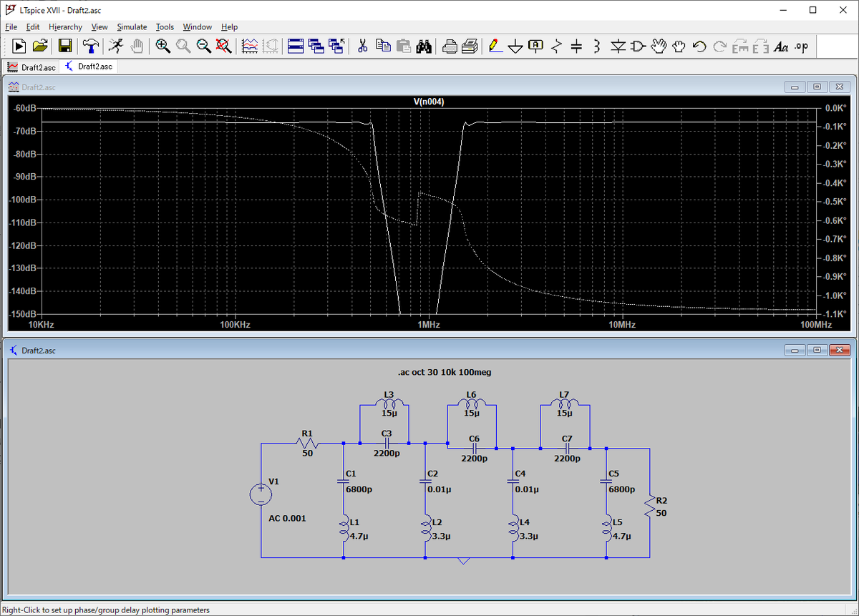The width and height of the screenshot is (859, 616).
Task: Maximize the waveform plot window
Action: point(817,87)
